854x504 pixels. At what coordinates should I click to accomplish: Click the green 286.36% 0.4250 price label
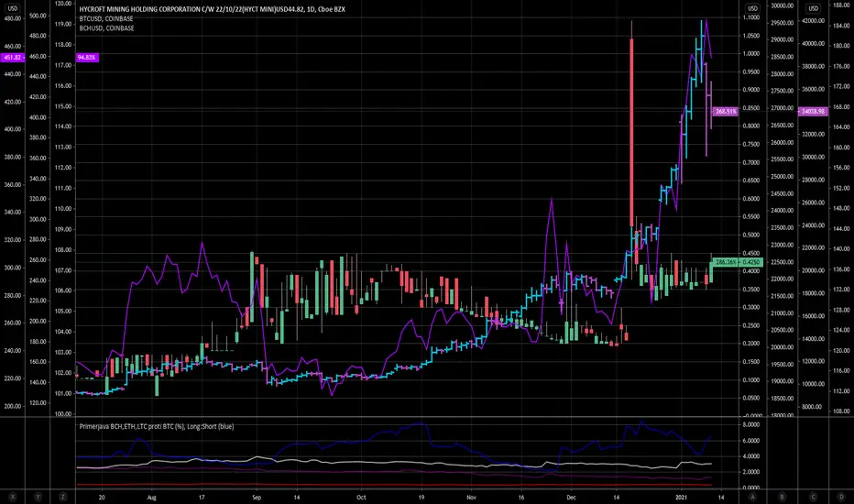point(738,262)
